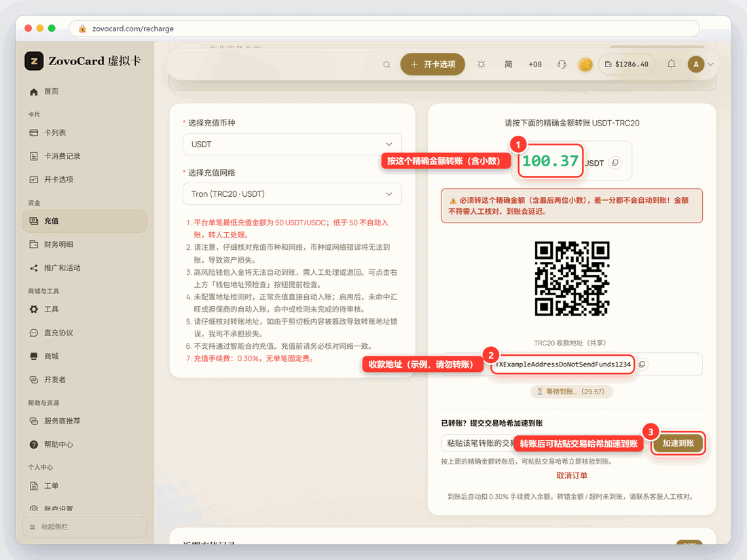Click the transaction hash input field
The width and height of the screenshot is (747, 560).
coord(543,443)
